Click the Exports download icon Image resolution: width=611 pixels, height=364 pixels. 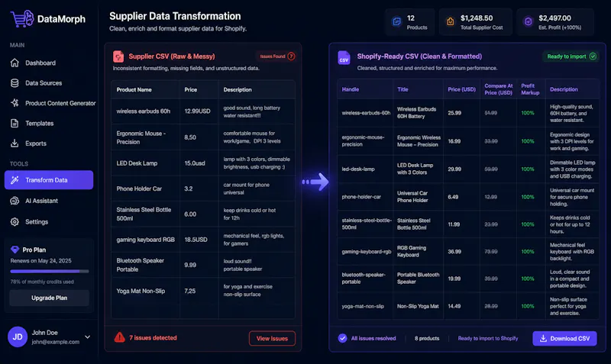pyautogui.click(x=15, y=143)
